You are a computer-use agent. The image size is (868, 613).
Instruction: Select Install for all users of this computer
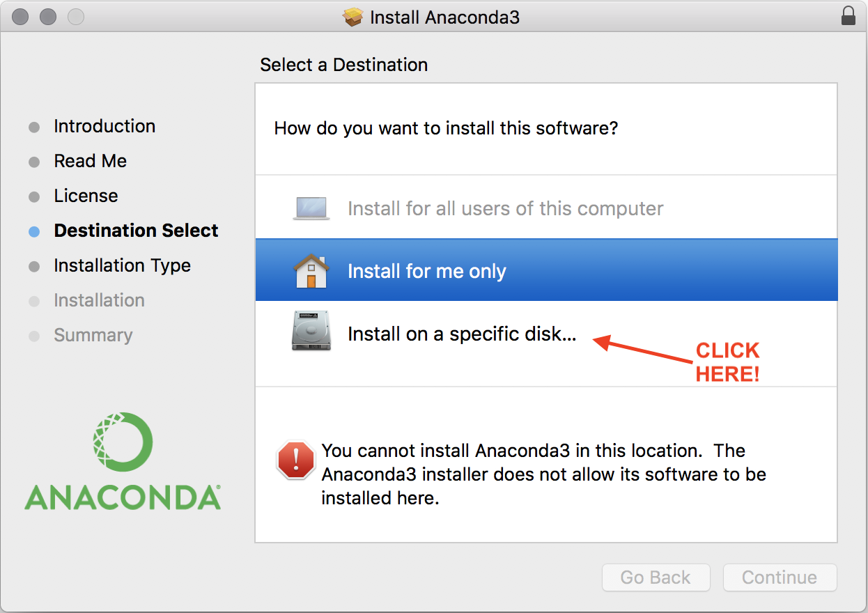[505, 208]
